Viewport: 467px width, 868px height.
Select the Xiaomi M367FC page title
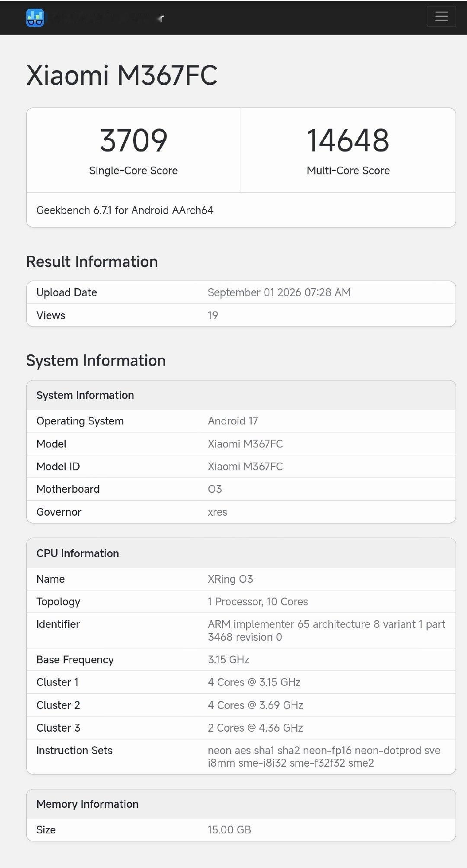(x=122, y=75)
